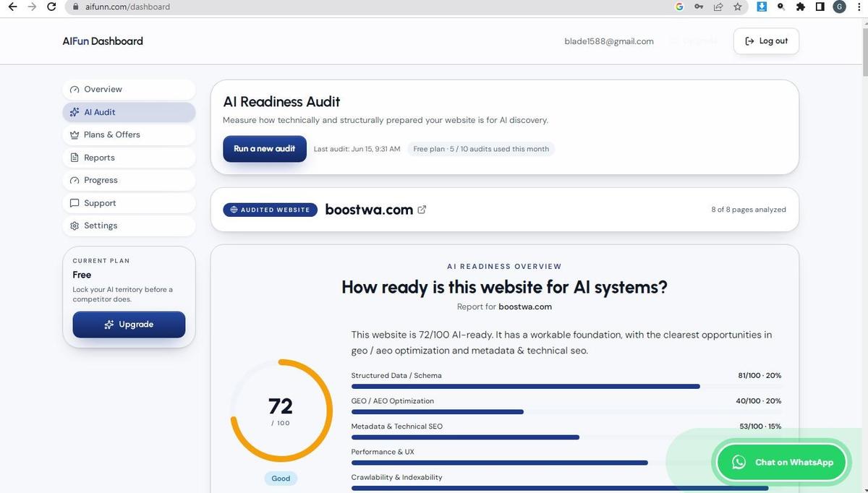Click the Metadata & Technical SEO progress bar
Image resolution: width=868 pixels, height=493 pixels.
(x=566, y=437)
